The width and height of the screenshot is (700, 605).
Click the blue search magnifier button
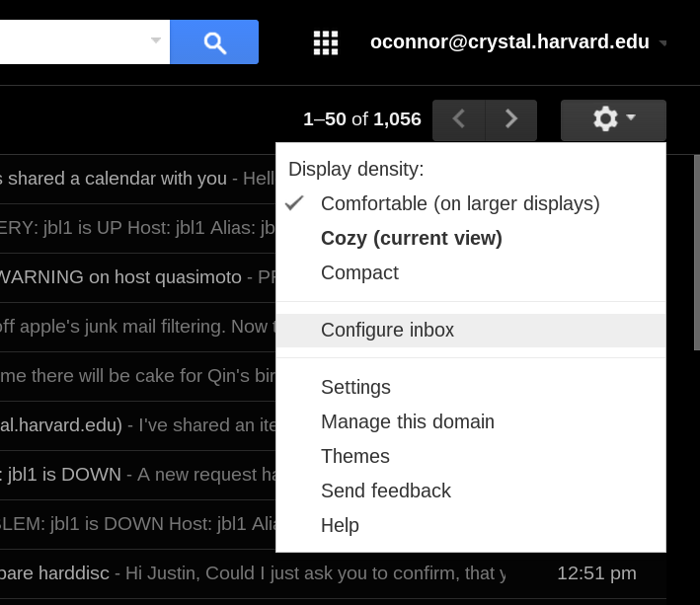pos(214,41)
